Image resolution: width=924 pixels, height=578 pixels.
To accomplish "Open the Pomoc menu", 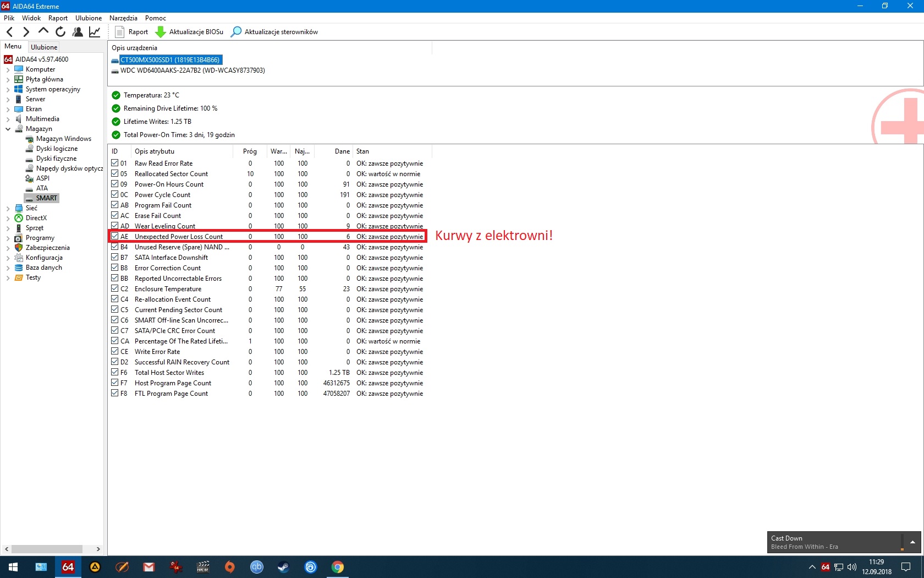I will click(x=156, y=18).
